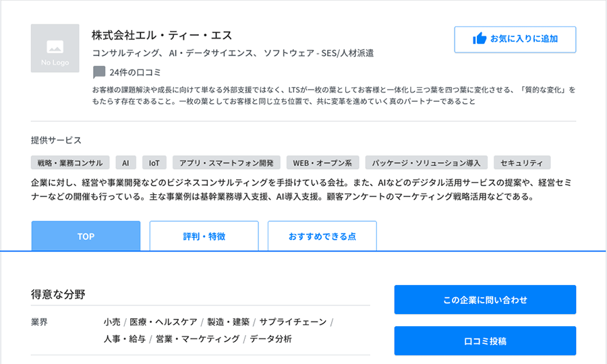Click the データ分析 industry link
This screenshot has height=364, width=607.
[x=270, y=339]
